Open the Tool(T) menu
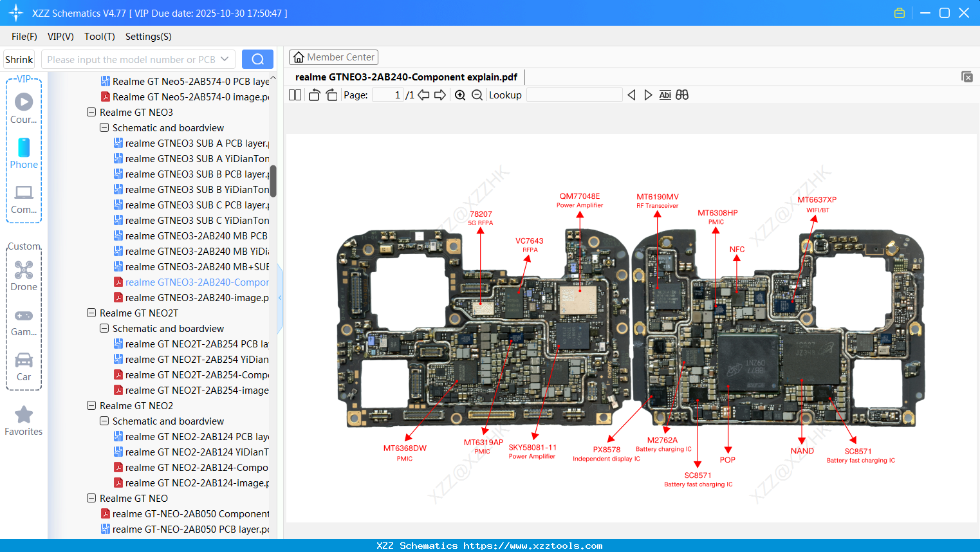 tap(100, 36)
